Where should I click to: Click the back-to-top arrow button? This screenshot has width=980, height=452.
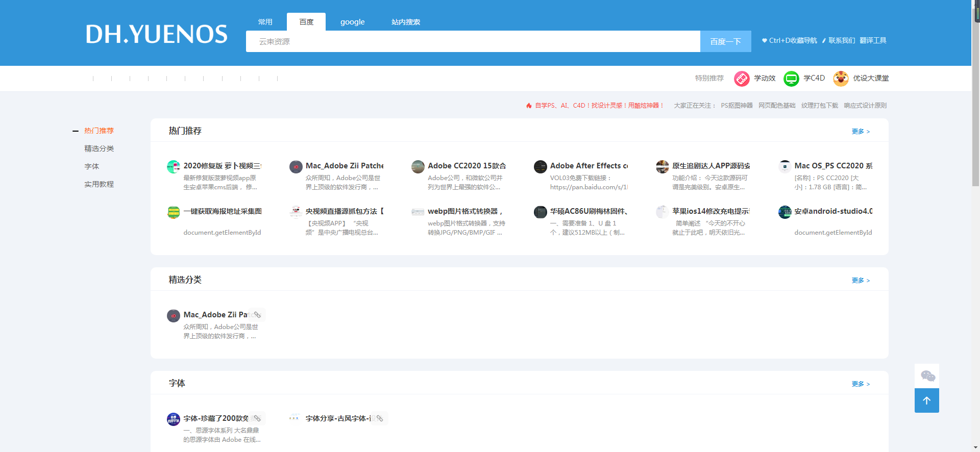tap(927, 400)
